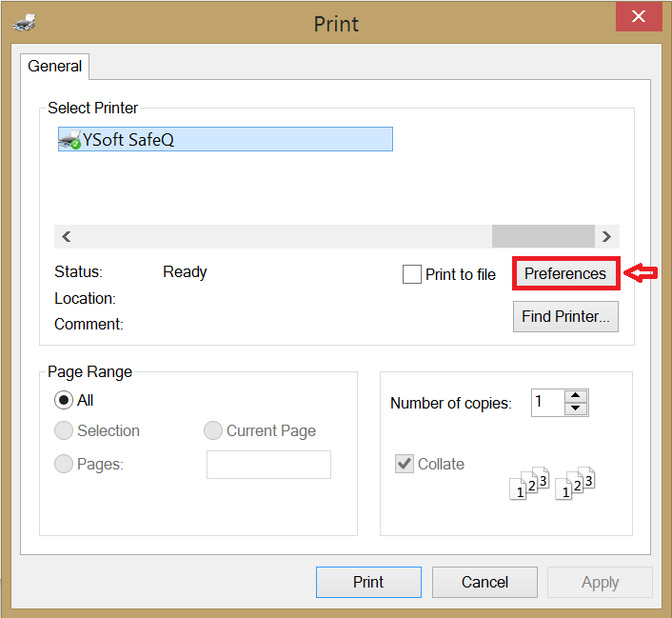
Task: Switch to the General tab
Action: [55, 67]
